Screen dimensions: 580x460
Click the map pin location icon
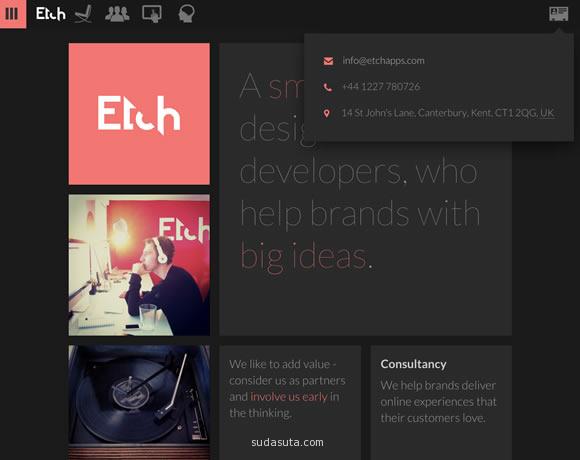[327, 113]
